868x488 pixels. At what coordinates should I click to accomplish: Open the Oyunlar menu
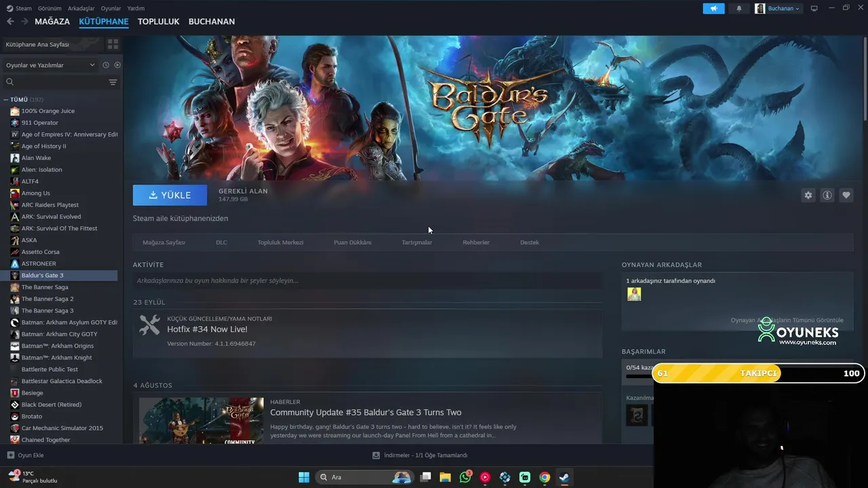click(111, 8)
